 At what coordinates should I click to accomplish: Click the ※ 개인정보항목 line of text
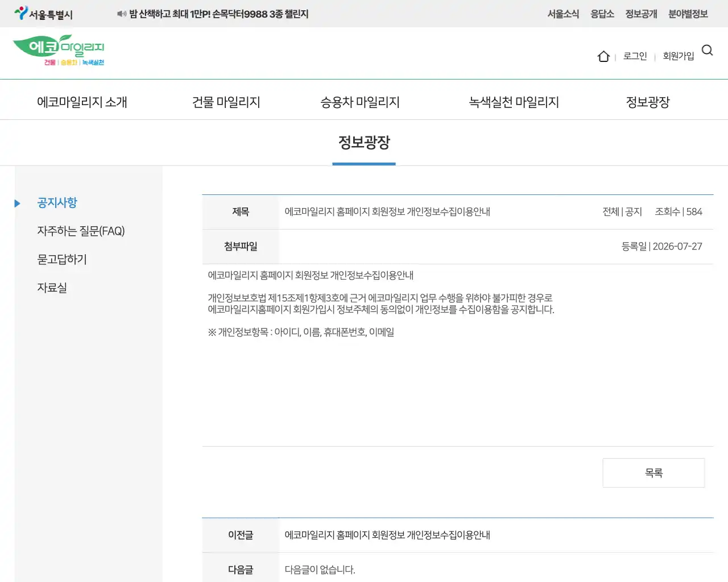(301, 332)
